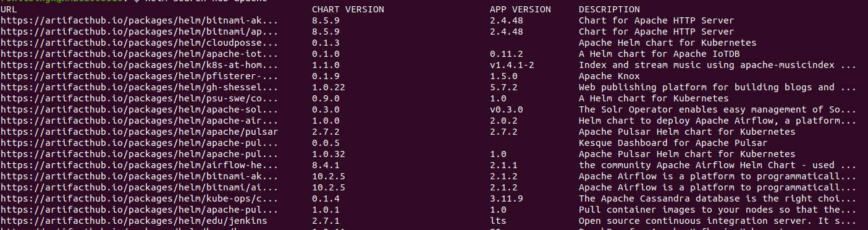Click chart version 0.9.0
The image size is (868, 230).
click(x=326, y=98)
